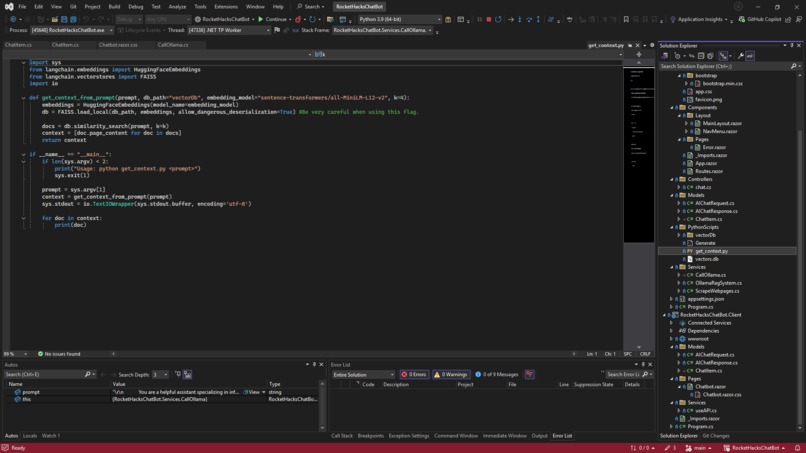Pin the get_context.py tab
This screenshot has width=806, height=453.
[630, 45]
